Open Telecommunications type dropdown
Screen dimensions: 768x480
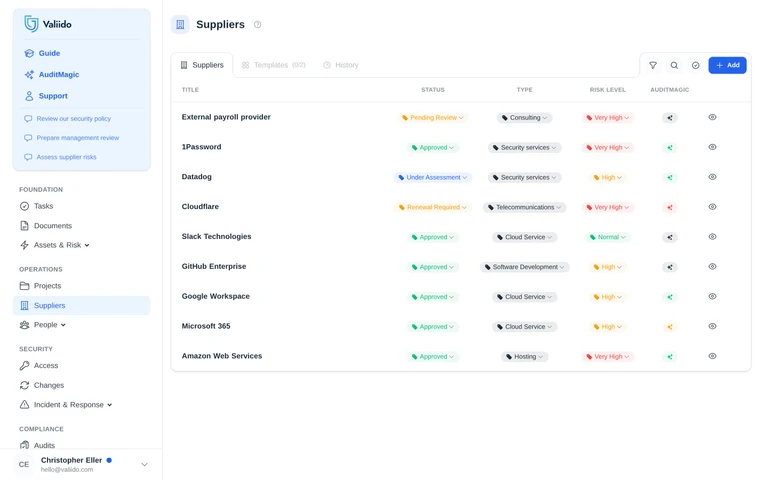(525, 207)
